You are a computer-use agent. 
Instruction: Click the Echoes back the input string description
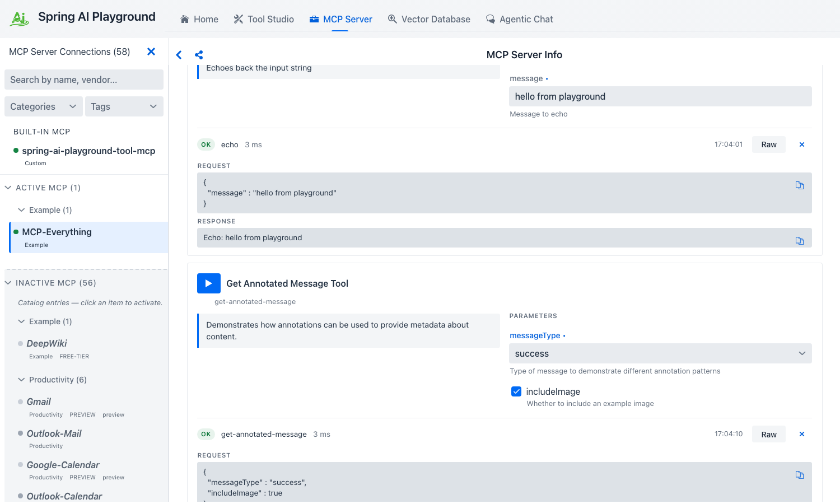tap(259, 68)
